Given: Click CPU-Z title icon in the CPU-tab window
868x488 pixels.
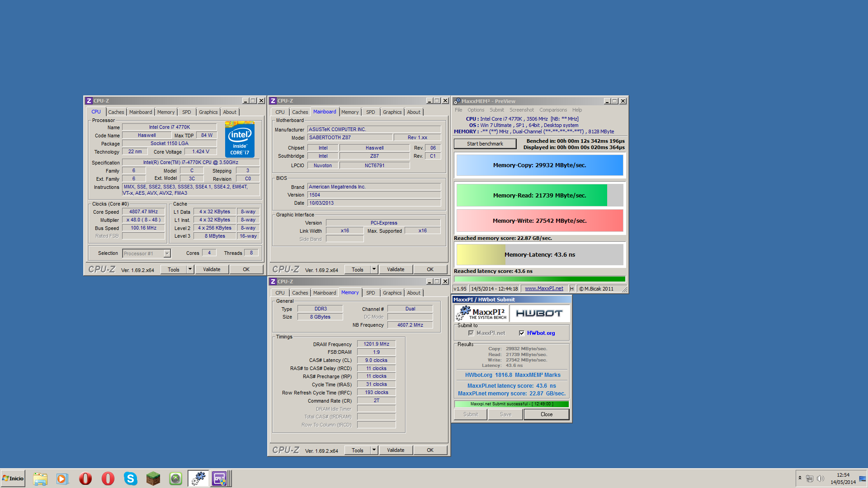Looking at the screenshot, I should pos(89,101).
